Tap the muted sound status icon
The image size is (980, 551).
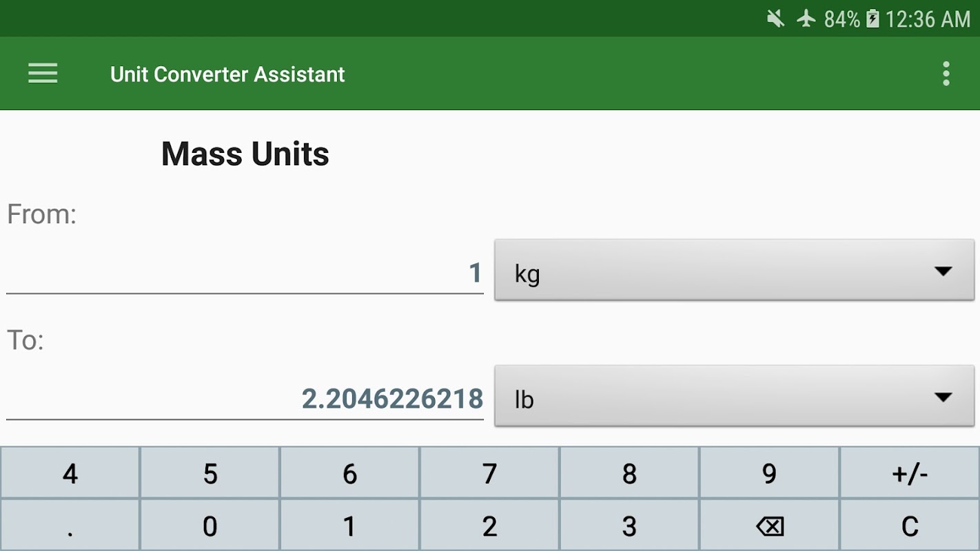[776, 19]
